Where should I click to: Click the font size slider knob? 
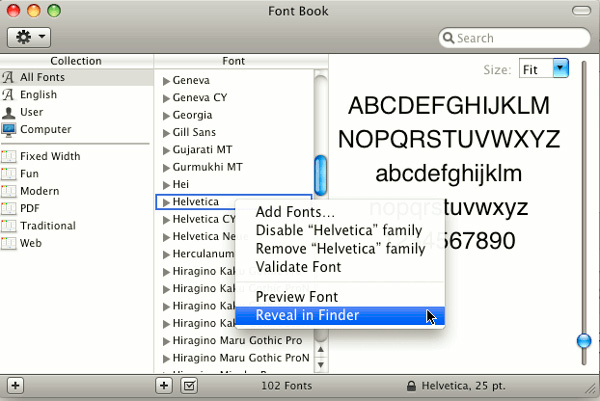click(584, 342)
